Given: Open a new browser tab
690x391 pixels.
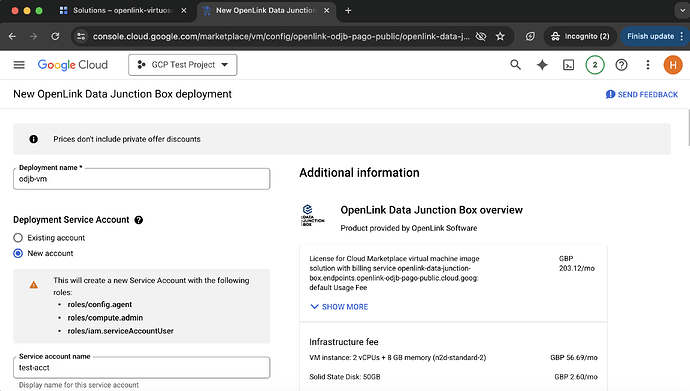Looking at the screenshot, I should (x=348, y=11).
